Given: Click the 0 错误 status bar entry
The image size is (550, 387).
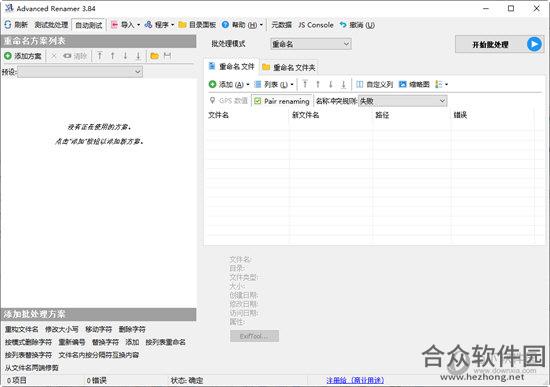Looking at the screenshot, I should [x=96, y=380].
